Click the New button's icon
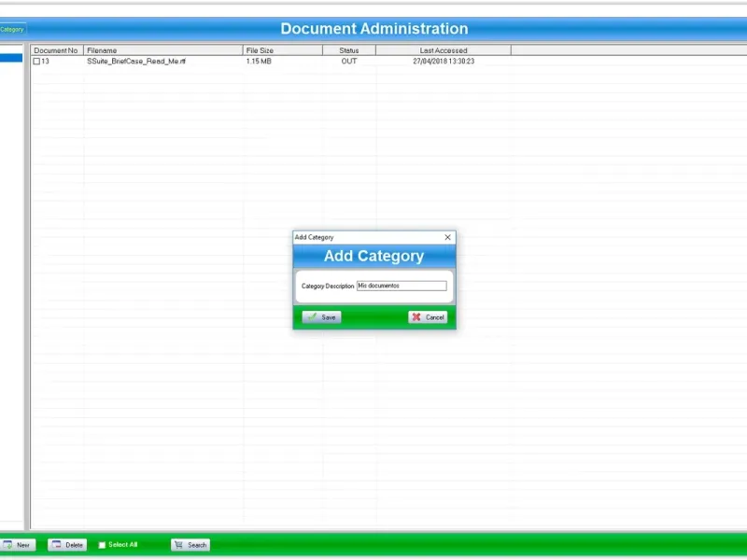Image resolution: width=747 pixels, height=560 pixels. tap(7, 544)
